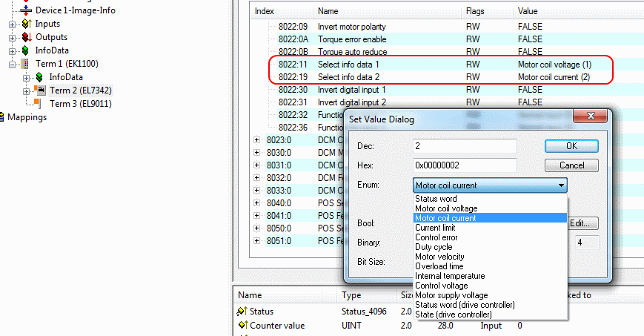Click the InfoData icon under Term 1

click(x=39, y=77)
